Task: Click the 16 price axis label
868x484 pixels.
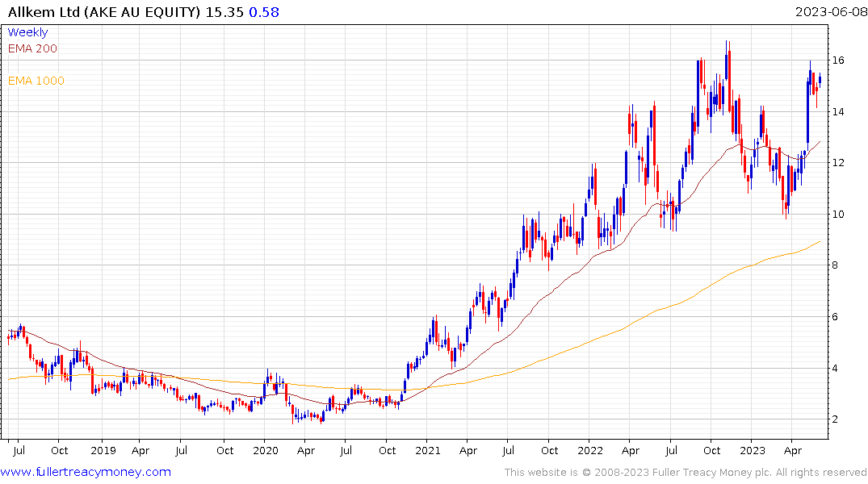Action: (838, 60)
